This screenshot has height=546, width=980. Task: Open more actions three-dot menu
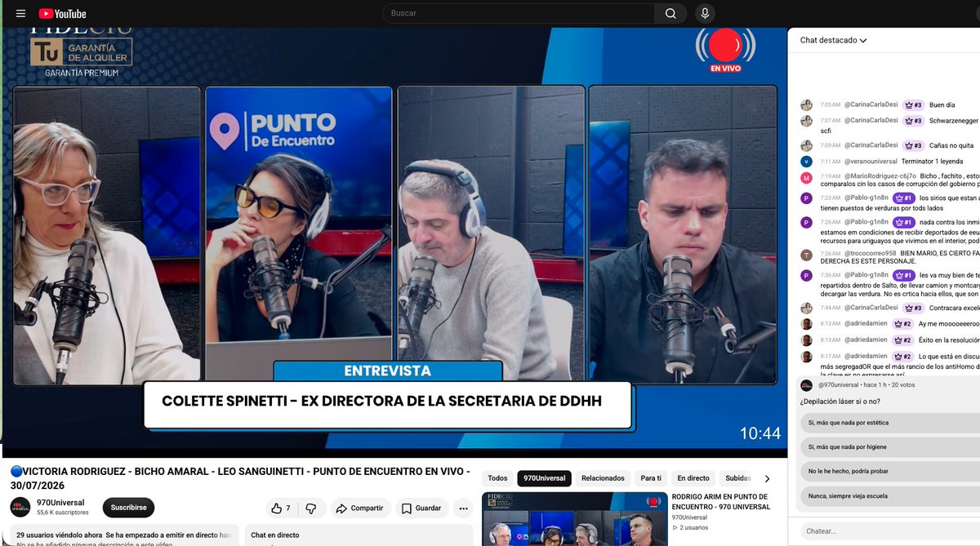(463, 508)
